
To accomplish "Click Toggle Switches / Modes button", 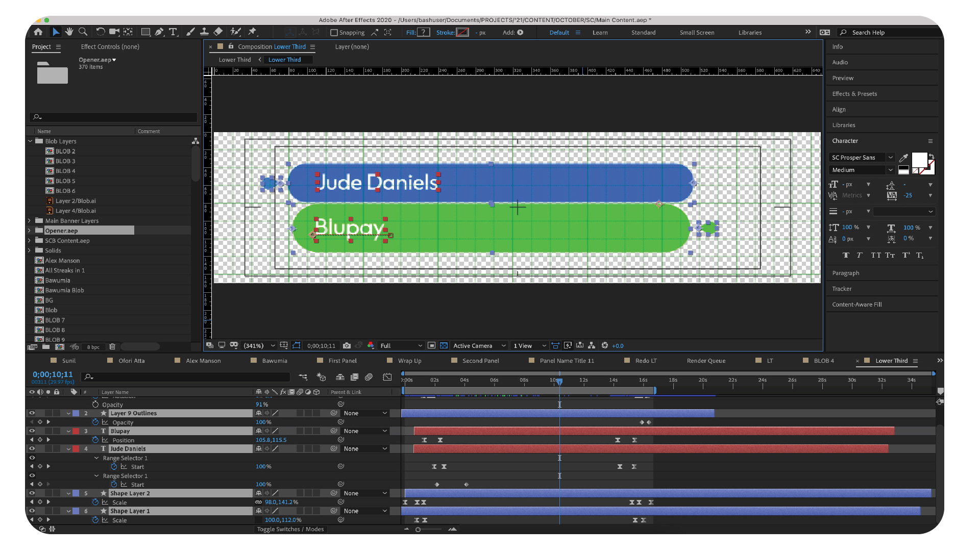I will point(290,529).
